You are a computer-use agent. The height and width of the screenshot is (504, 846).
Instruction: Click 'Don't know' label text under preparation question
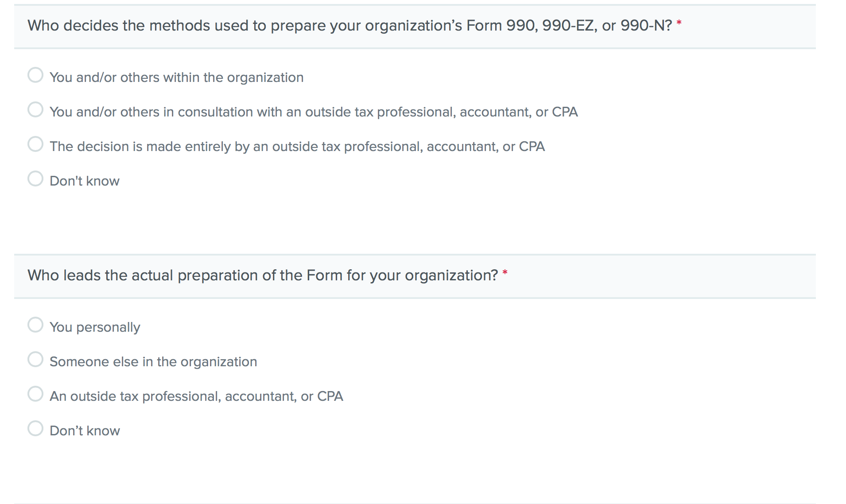pos(85,431)
